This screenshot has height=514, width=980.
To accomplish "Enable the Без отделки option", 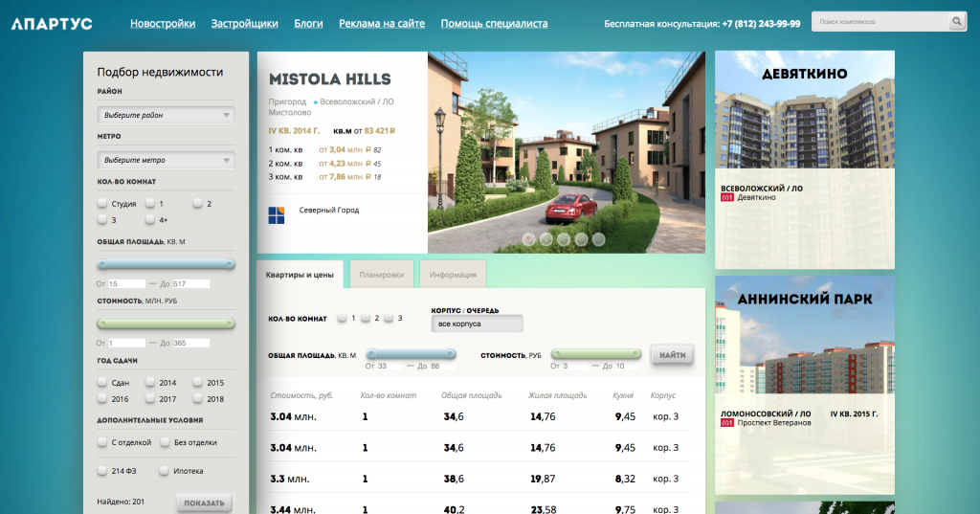I will coord(165,442).
